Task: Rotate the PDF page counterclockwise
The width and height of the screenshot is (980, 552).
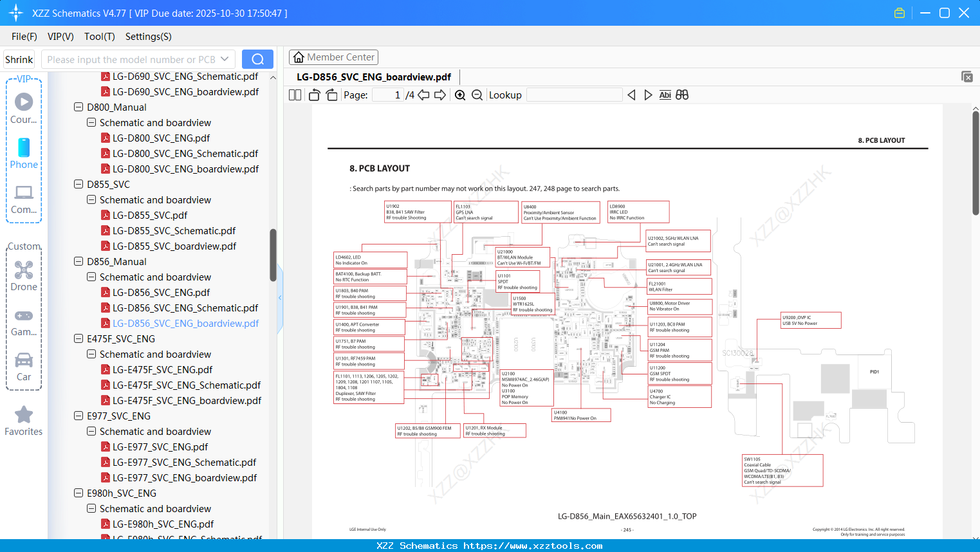Action: pos(313,95)
